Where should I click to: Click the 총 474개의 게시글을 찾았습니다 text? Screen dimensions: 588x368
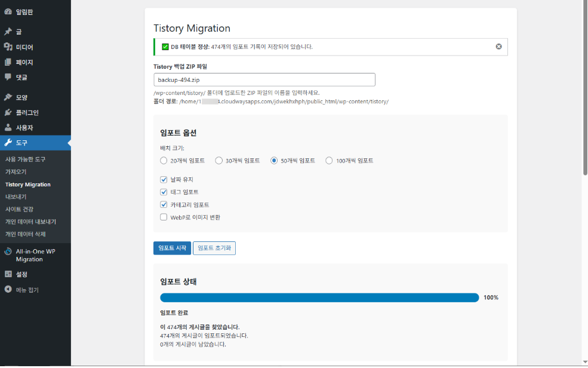200,327
